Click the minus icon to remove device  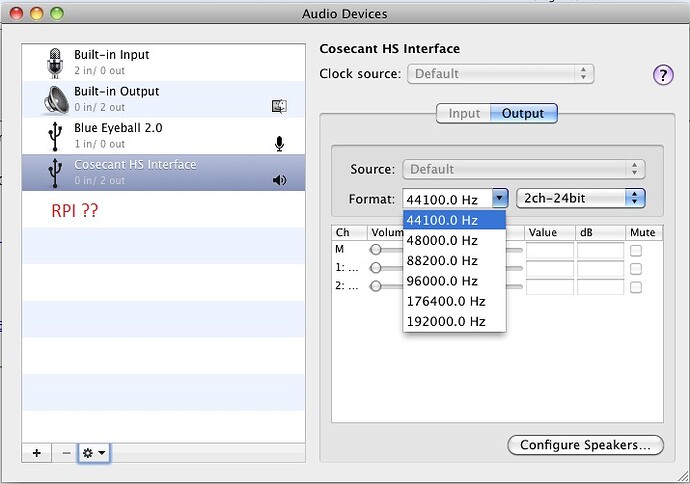[66, 453]
